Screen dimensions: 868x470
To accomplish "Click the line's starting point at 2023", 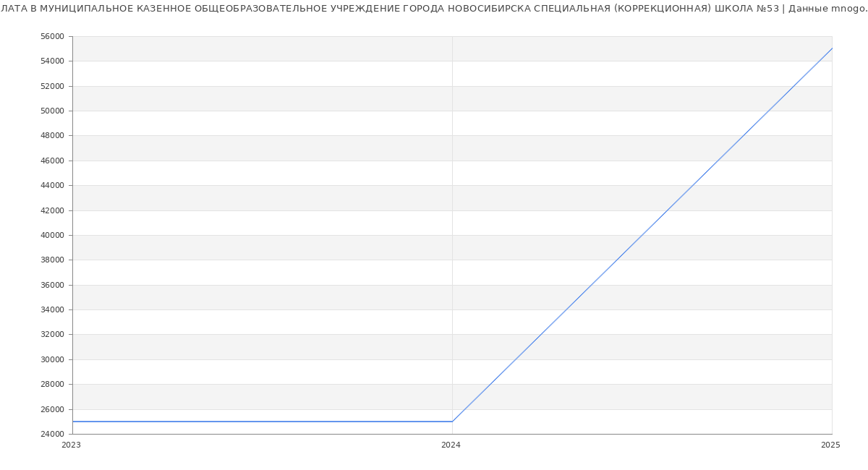I will point(73,422).
